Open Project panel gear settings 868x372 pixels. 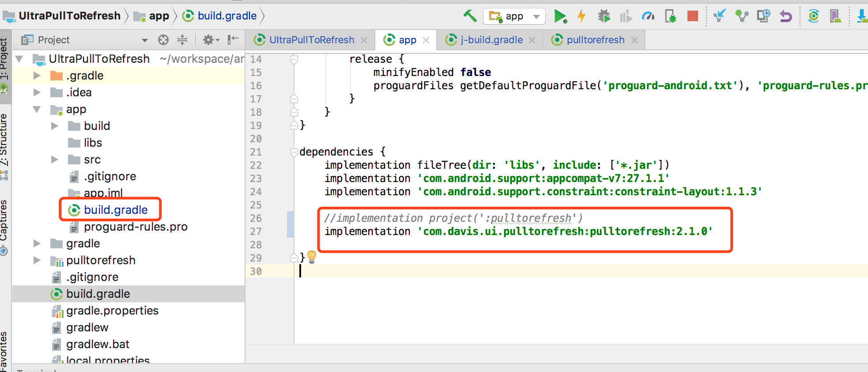click(211, 40)
